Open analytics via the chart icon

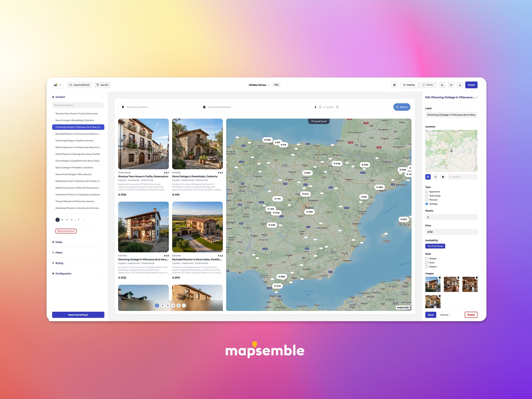pyautogui.click(x=451, y=85)
